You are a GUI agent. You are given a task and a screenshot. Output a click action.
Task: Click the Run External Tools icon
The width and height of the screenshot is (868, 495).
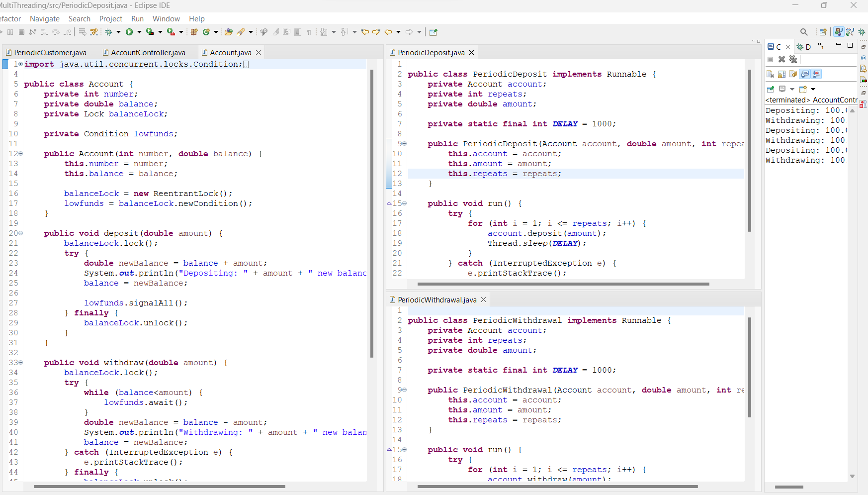[x=171, y=32]
